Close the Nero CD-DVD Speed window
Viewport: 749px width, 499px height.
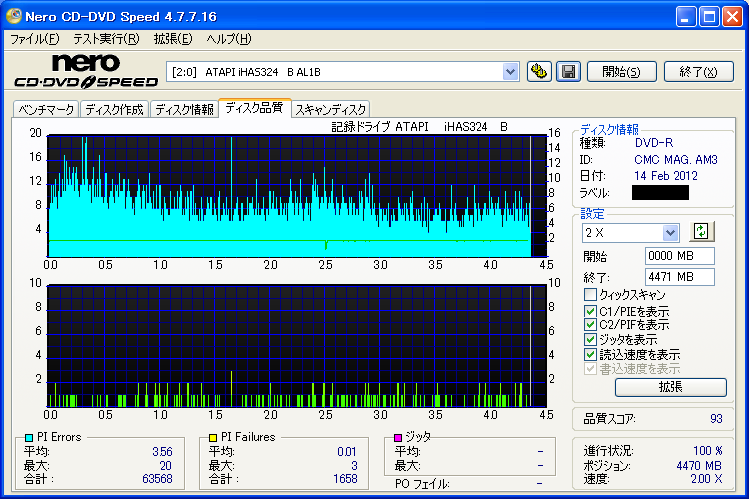pyautogui.click(x=732, y=17)
